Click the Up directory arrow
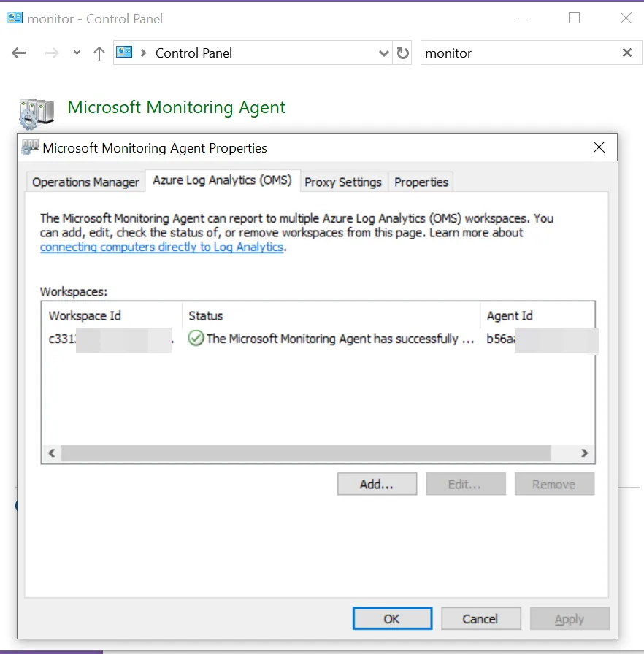 pos(99,53)
